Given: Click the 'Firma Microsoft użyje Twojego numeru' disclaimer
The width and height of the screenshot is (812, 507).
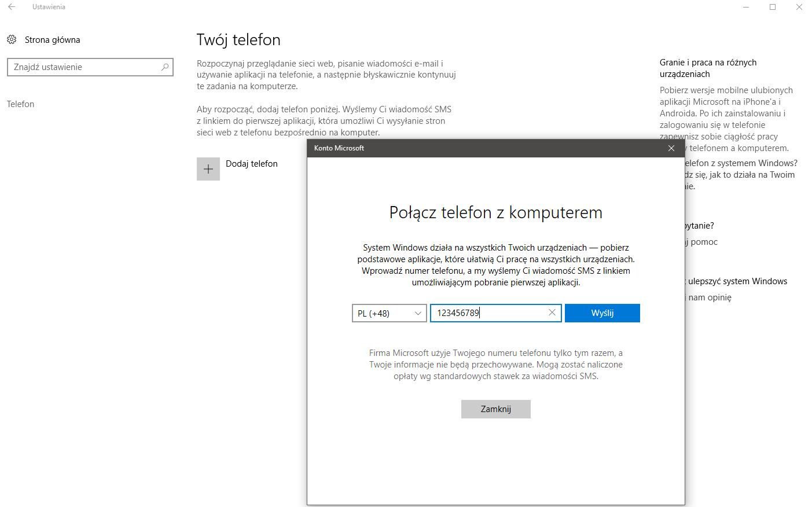Looking at the screenshot, I should click(496, 365).
